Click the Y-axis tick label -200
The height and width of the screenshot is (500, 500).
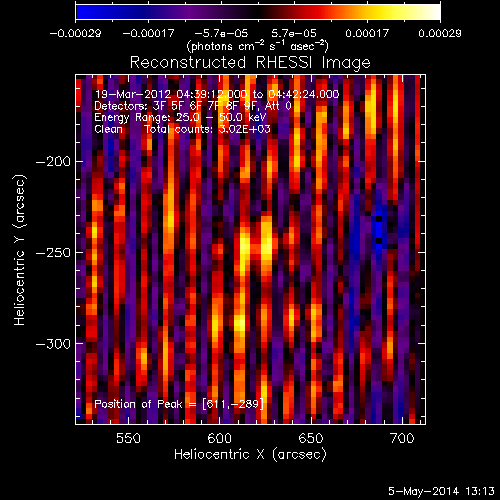(53, 162)
